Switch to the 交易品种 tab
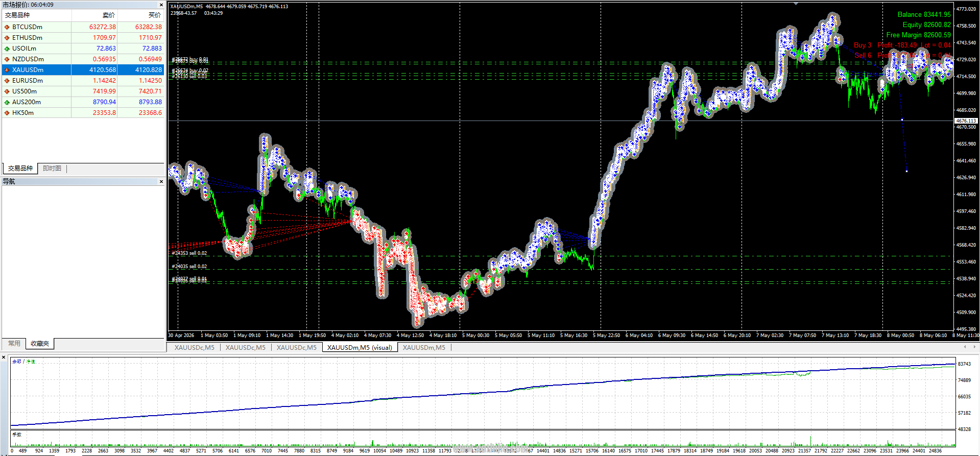This screenshot has width=980, height=456. tap(20, 169)
